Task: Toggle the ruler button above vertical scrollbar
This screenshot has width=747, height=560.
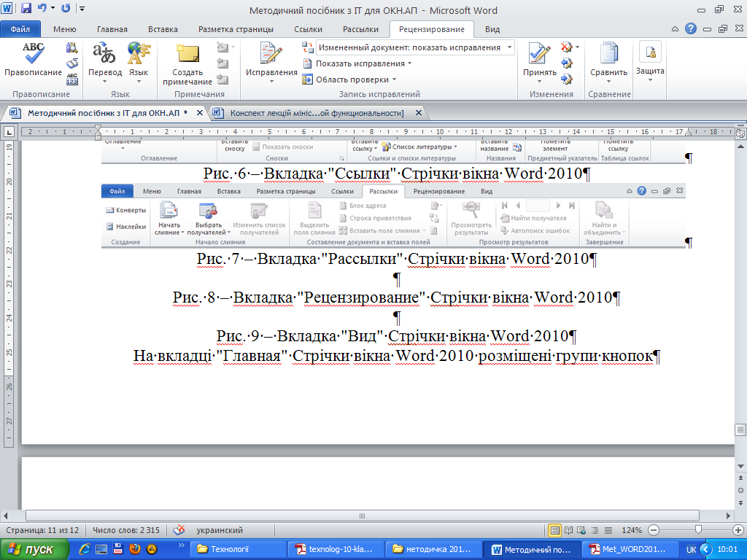Action: [x=740, y=133]
